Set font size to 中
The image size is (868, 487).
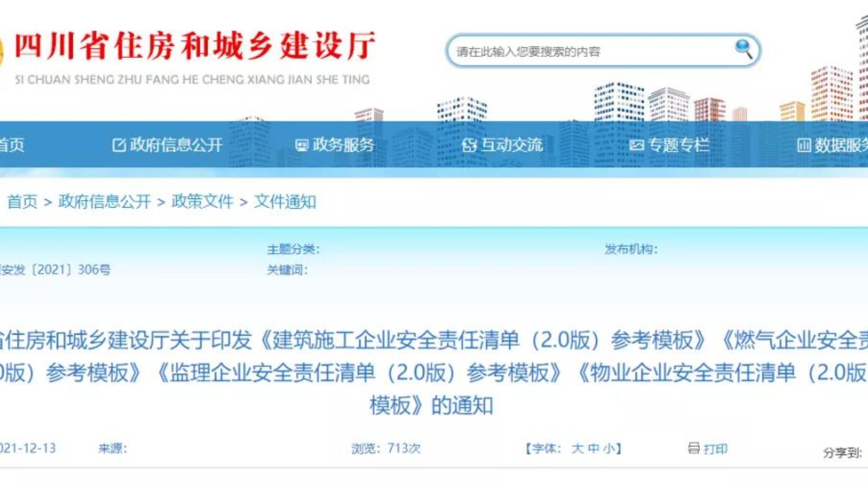point(593,448)
